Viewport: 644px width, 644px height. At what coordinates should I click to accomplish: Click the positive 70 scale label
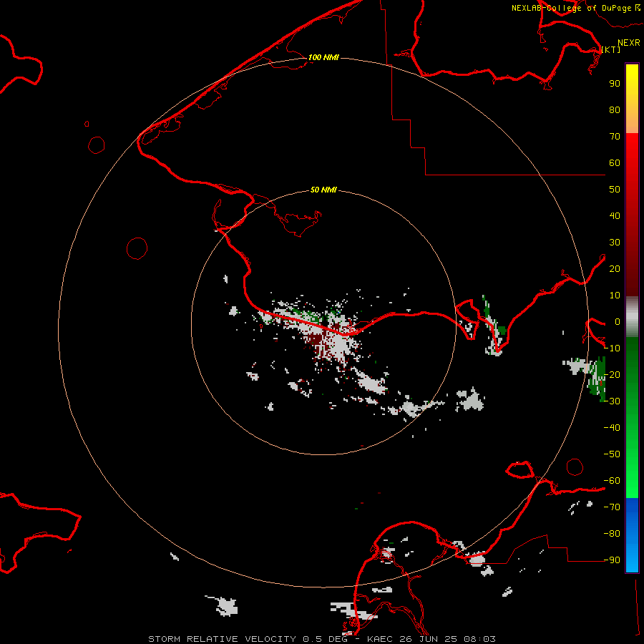(615, 137)
